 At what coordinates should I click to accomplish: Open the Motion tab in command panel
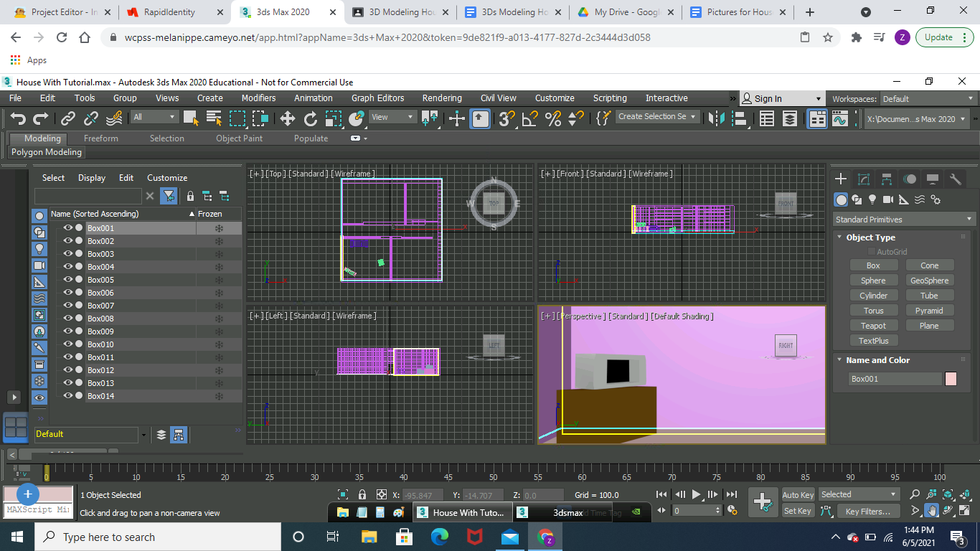pos(910,179)
